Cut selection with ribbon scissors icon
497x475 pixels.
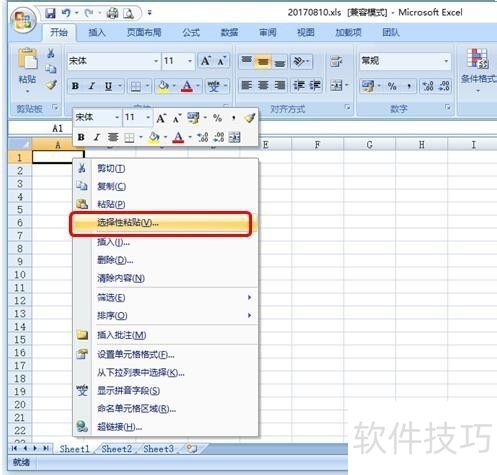pyautogui.click(x=51, y=53)
